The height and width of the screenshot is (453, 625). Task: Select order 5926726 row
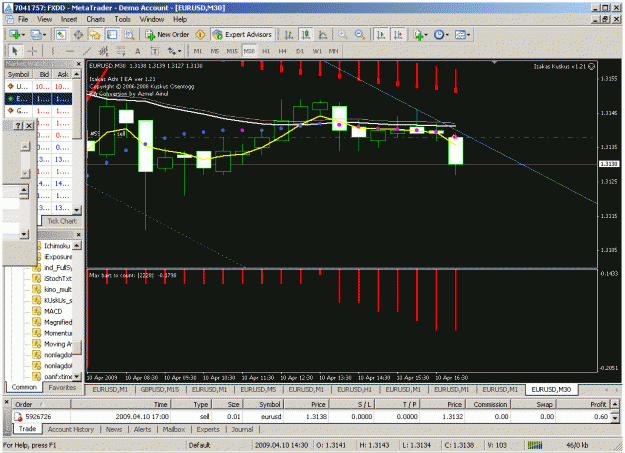click(311, 417)
